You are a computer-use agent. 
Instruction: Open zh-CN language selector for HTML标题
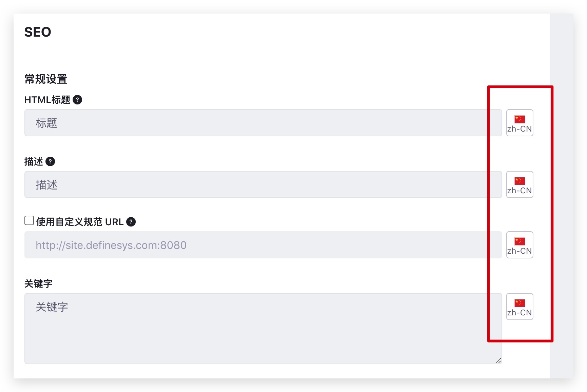(519, 123)
